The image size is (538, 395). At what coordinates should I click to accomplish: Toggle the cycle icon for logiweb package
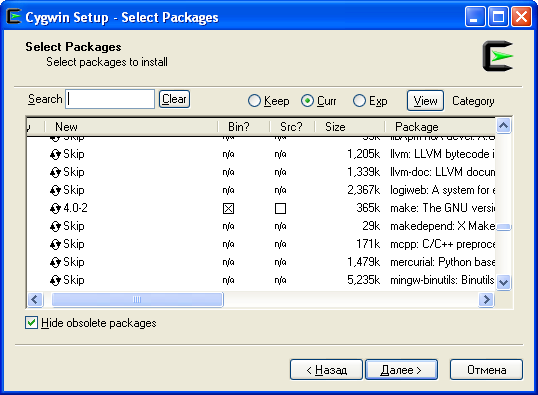pyautogui.click(x=55, y=190)
